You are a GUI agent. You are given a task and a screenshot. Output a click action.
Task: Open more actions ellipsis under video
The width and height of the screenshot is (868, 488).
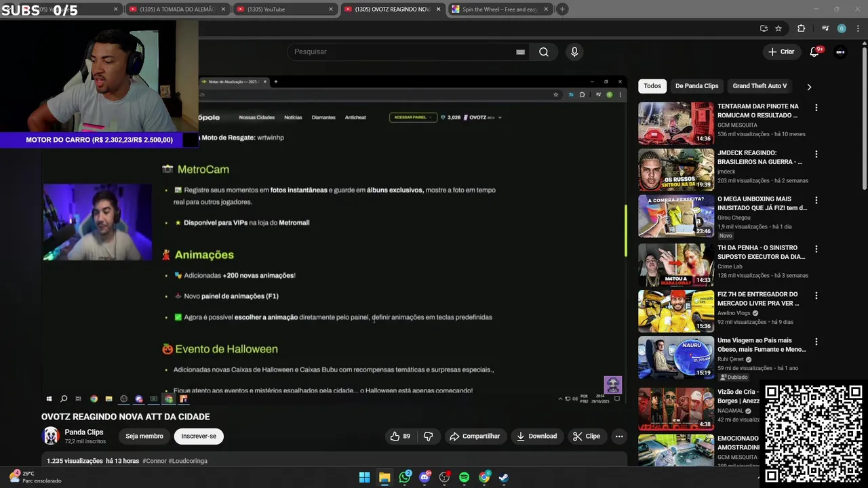(619, 436)
